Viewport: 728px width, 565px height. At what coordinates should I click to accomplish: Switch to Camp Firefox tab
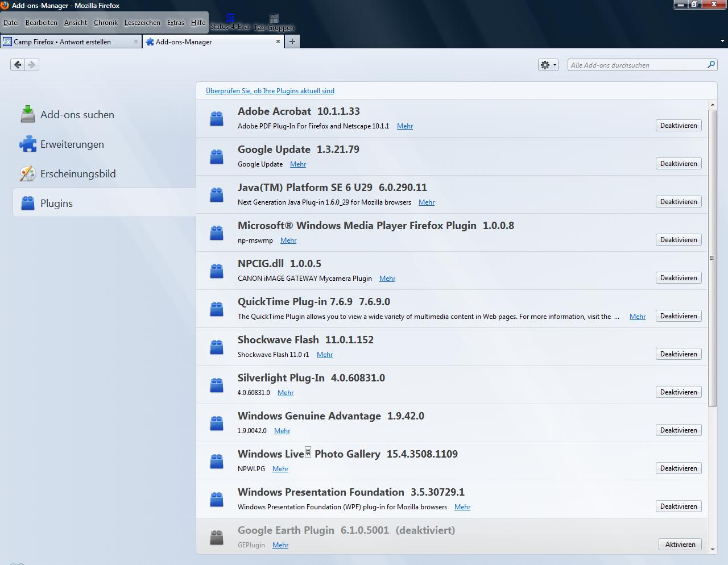[63, 42]
